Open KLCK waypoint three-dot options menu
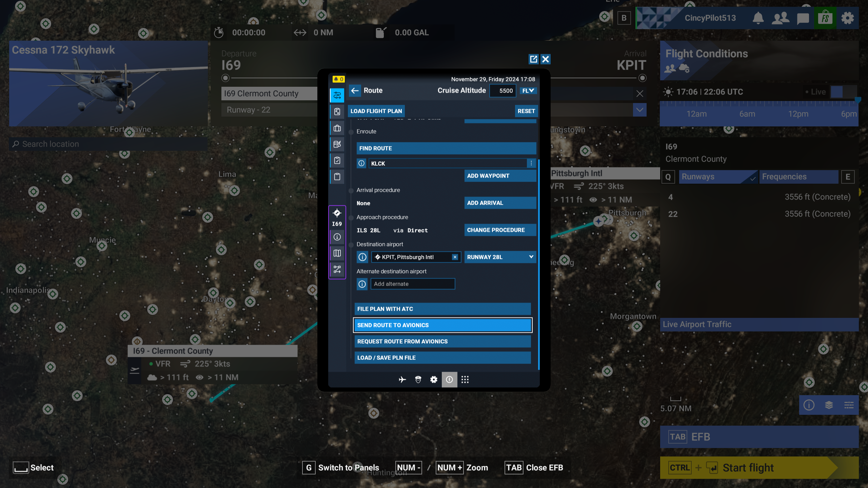The image size is (868, 488). point(531,163)
